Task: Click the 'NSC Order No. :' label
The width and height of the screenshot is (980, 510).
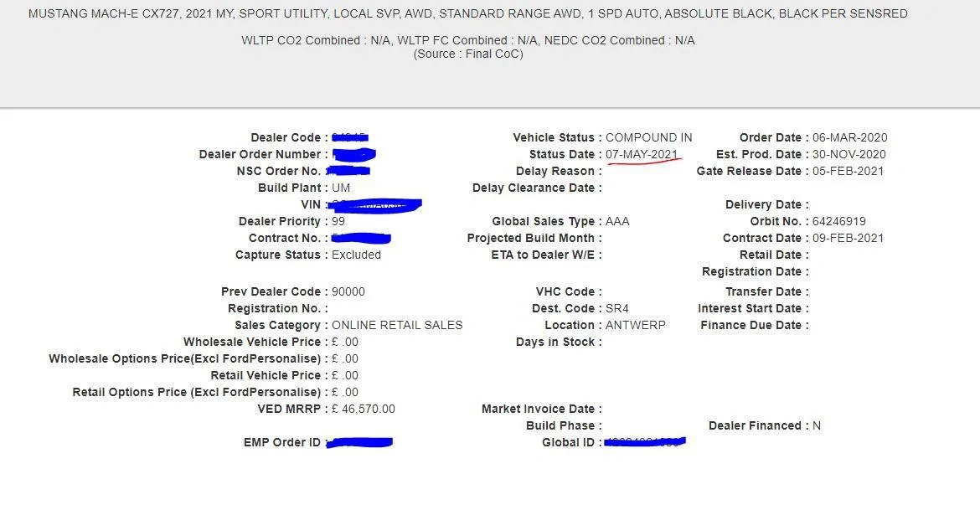Action: pyautogui.click(x=282, y=171)
